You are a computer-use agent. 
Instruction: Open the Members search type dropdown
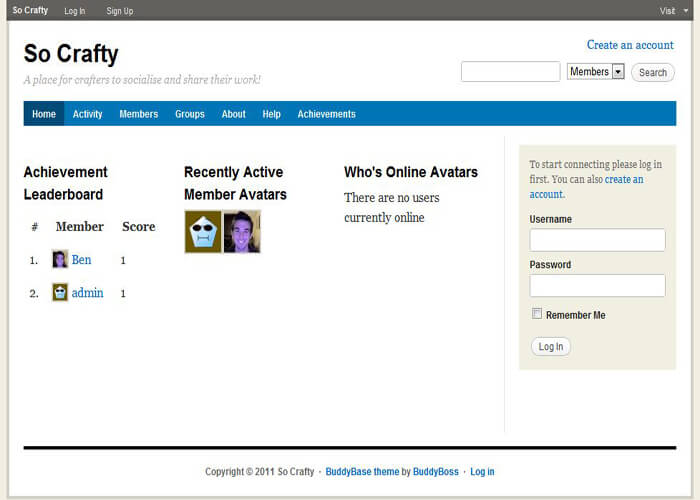coord(596,71)
